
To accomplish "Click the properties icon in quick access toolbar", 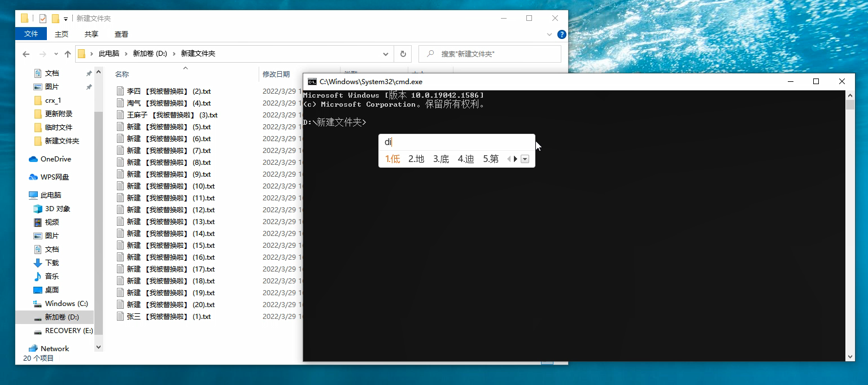I will (x=43, y=19).
